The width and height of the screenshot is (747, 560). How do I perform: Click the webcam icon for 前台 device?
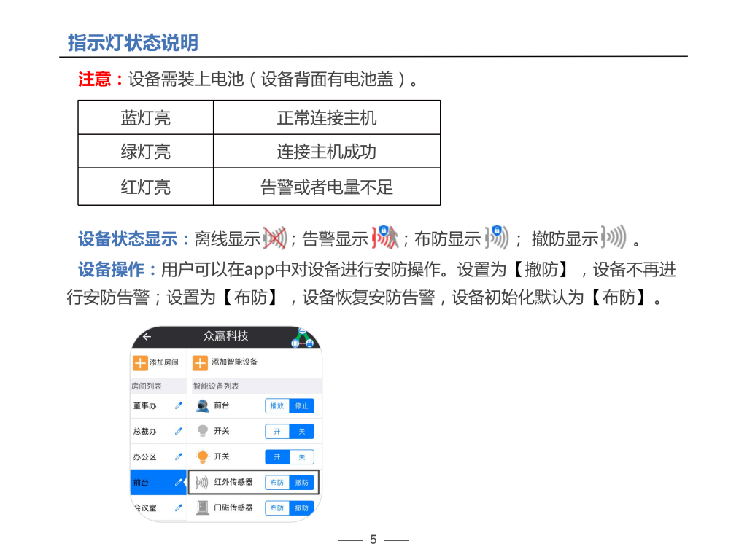click(x=203, y=406)
